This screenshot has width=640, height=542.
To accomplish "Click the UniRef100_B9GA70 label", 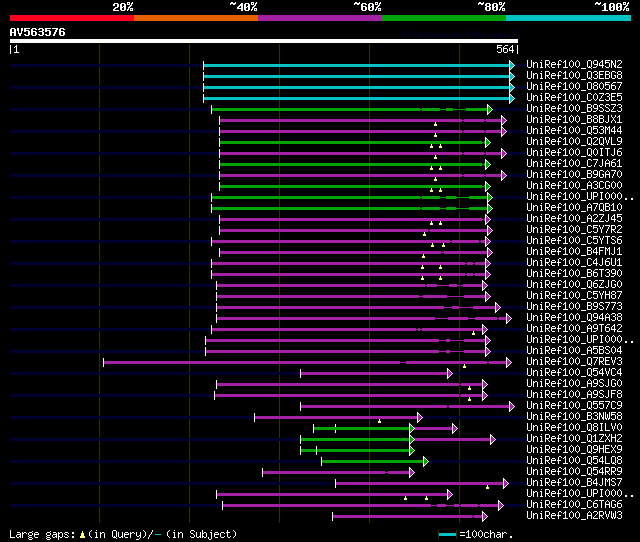I will pos(574,175).
